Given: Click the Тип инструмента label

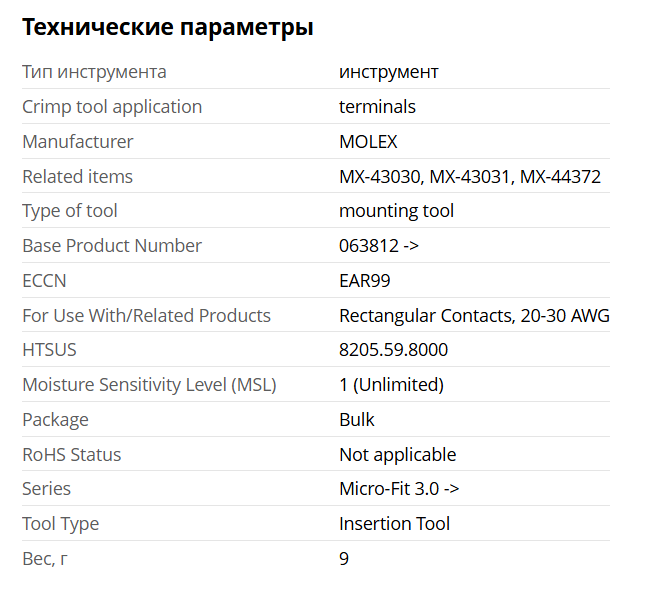Looking at the screenshot, I should click(94, 72).
